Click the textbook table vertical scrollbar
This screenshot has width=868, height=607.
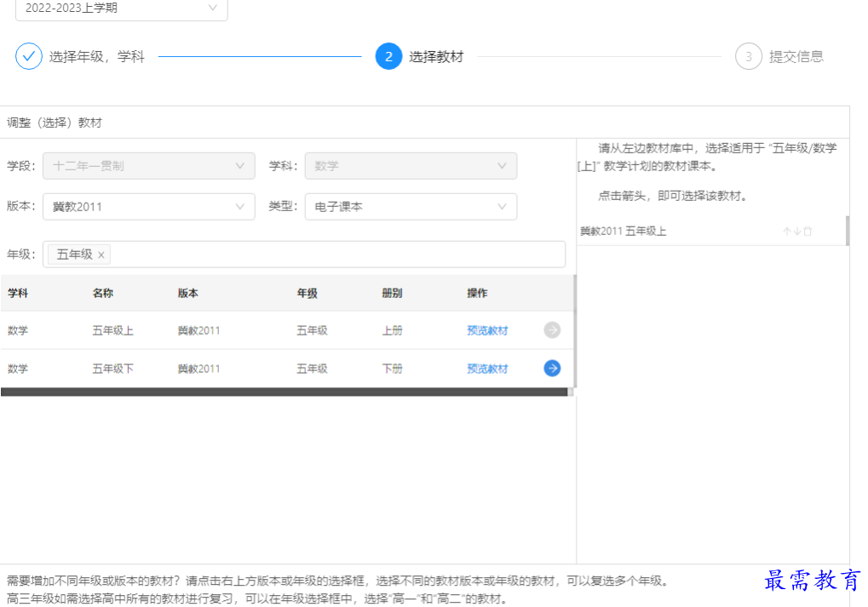tap(575, 331)
